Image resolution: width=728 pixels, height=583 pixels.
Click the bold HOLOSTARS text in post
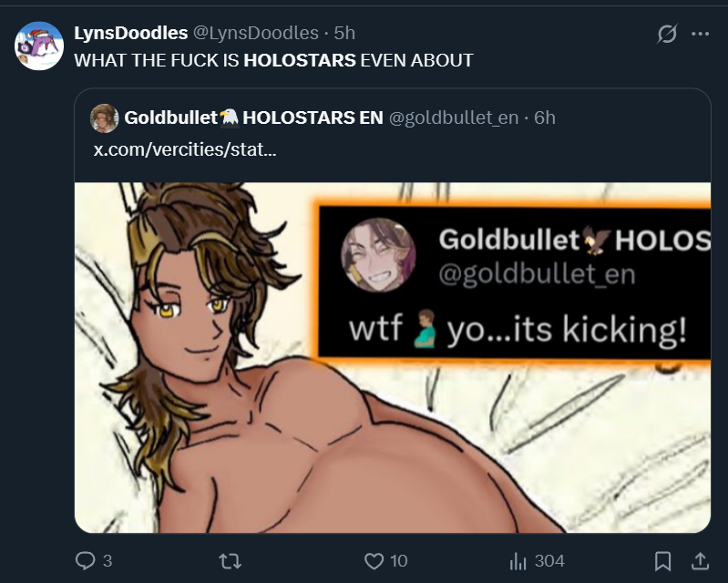300,60
